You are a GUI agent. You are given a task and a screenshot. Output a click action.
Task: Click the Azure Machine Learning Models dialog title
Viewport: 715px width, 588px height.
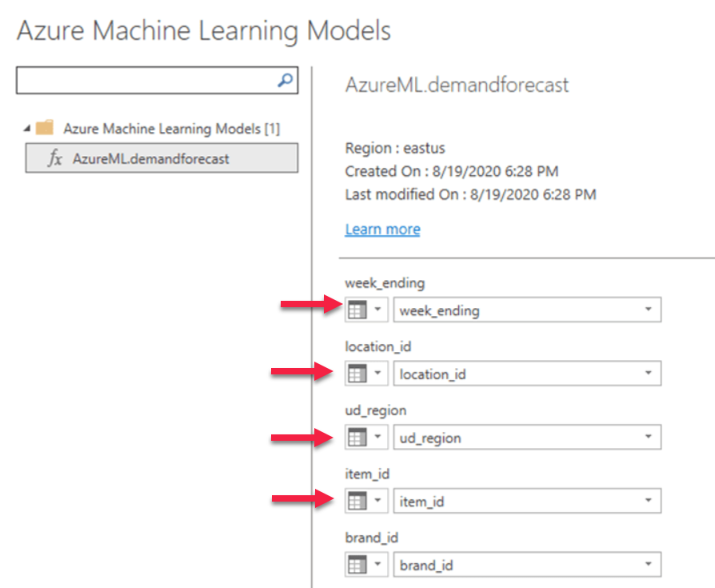pos(204,30)
